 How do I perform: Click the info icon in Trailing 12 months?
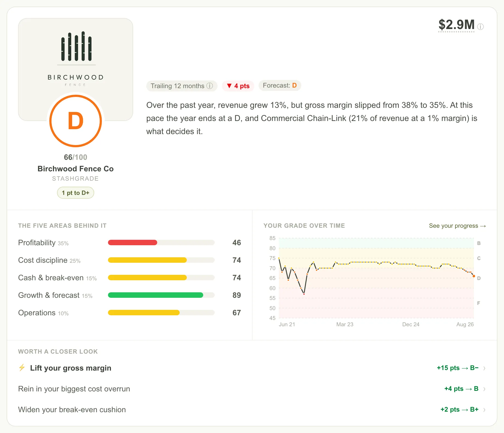click(x=210, y=86)
